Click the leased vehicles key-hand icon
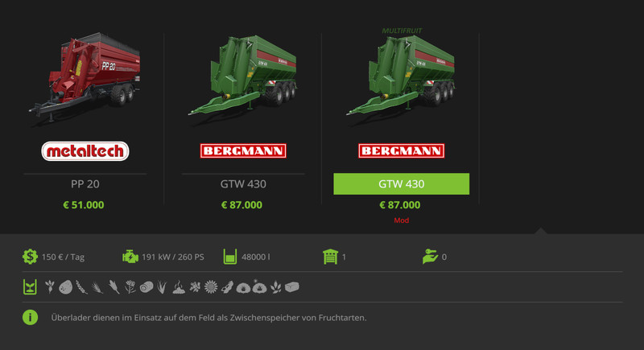This screenshot has height=350, width=644. coord(430,257)
